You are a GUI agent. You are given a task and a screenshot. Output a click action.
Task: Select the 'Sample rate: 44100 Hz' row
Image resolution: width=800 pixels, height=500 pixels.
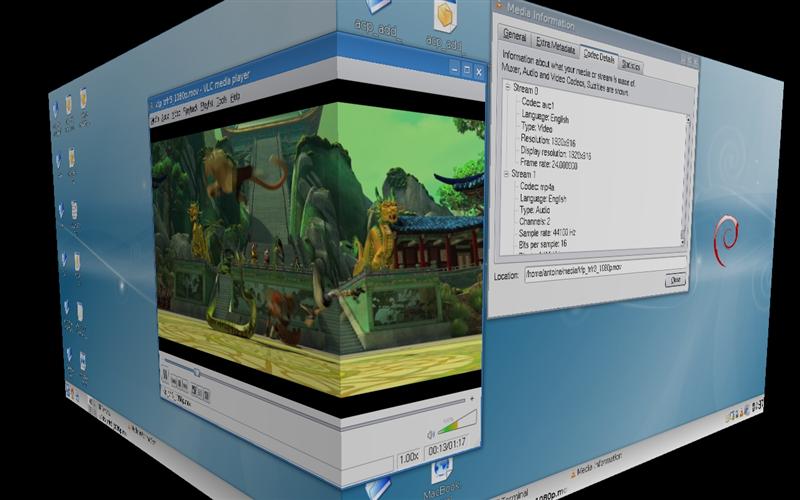547,232
